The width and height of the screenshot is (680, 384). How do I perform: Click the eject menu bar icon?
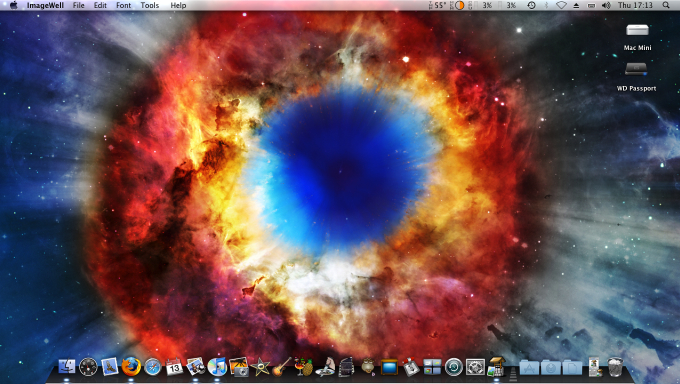pos(576,5)
